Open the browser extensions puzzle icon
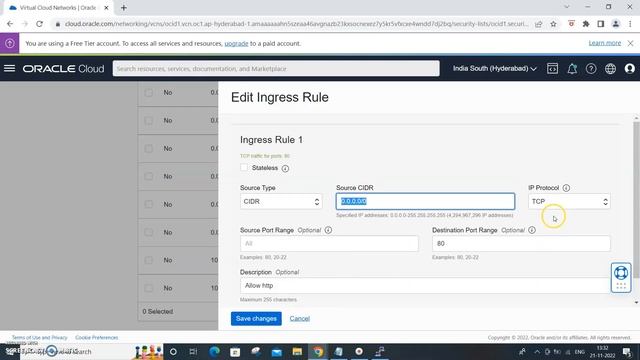The width and height of the screenshot is (640, 360). click(586, 24)
